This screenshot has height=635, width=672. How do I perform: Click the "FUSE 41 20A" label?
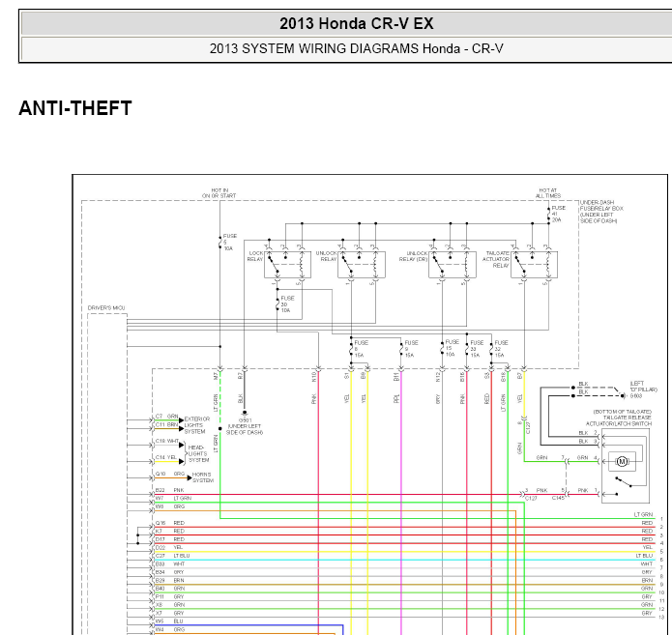(559, 214)
